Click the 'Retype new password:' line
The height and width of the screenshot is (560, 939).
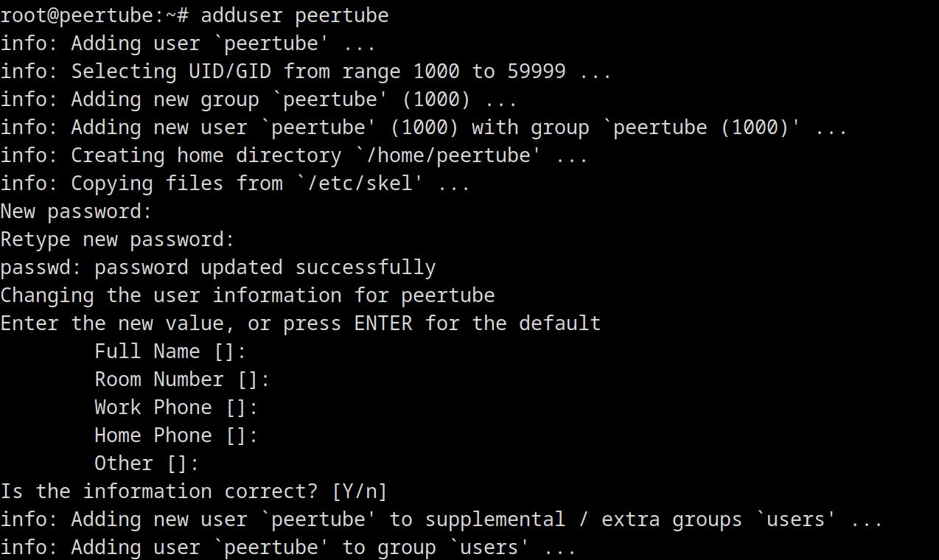(x=117, y=239)
